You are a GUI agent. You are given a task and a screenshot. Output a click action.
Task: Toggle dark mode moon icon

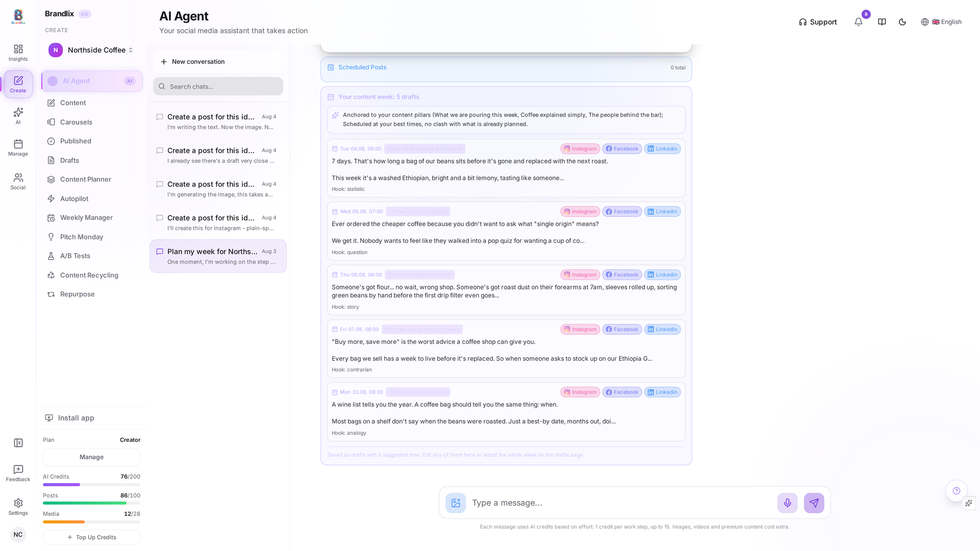(x=902, y=22)
